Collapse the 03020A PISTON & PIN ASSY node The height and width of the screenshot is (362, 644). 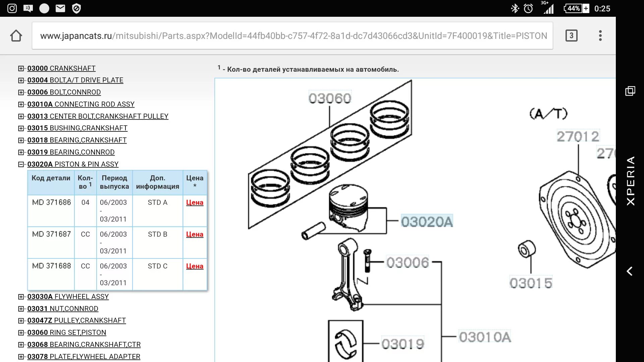click(x=21, y=165)
